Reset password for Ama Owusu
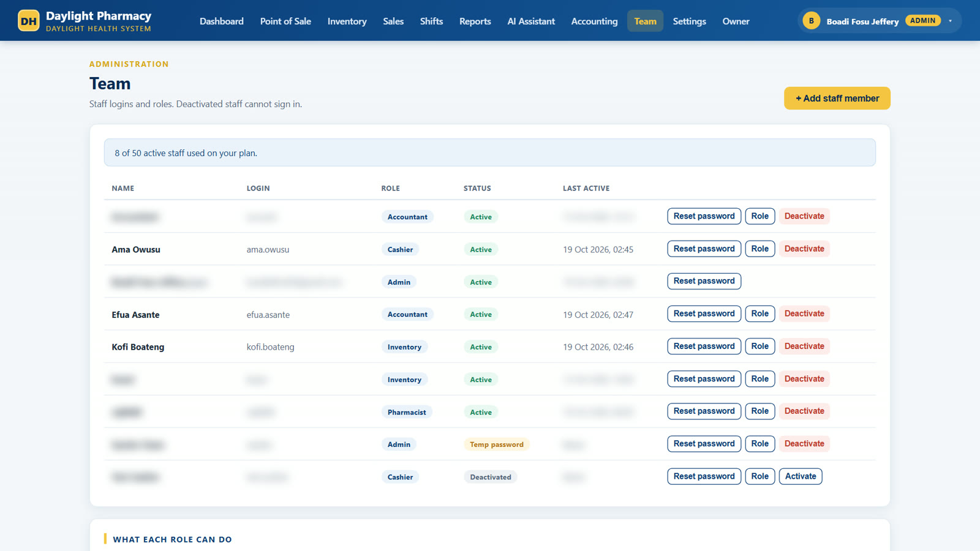Screen dimensions: 980x551 click(704, 249)
